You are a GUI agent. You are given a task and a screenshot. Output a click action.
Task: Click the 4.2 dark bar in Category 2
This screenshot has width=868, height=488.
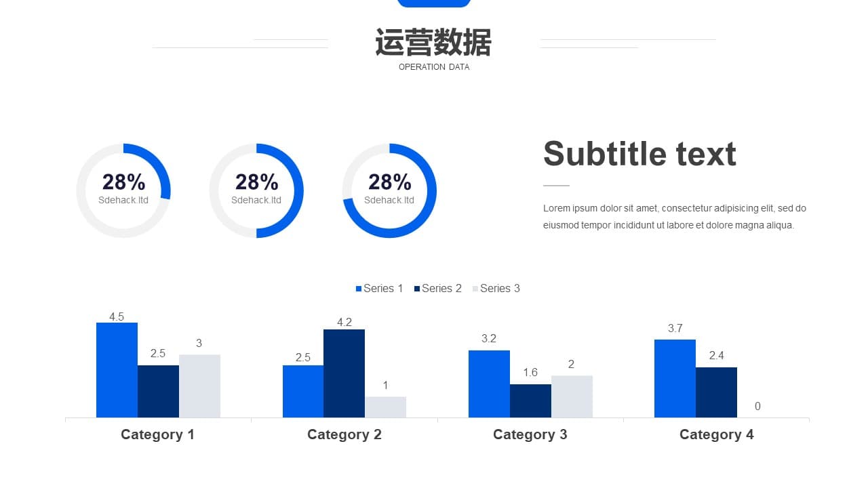(x=344, y=373)
